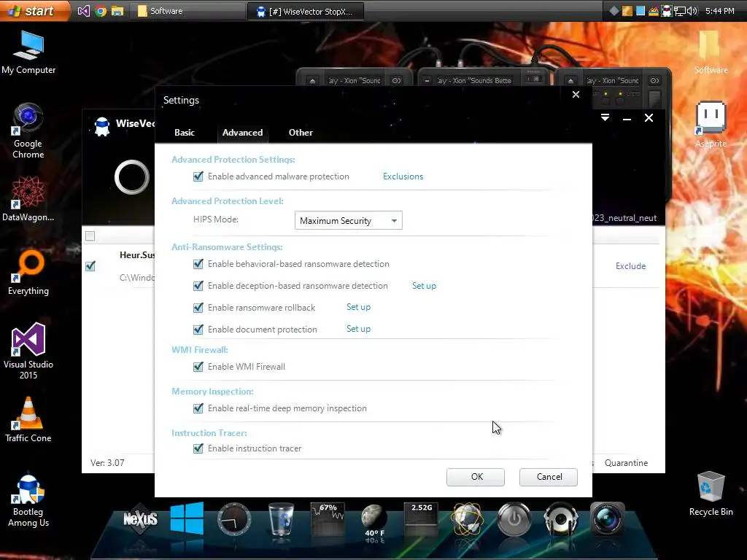The width and height of the screenshot is (747, 560).
Task: Click WiseVector tray icon in system tray
Action: pos(667,11)
